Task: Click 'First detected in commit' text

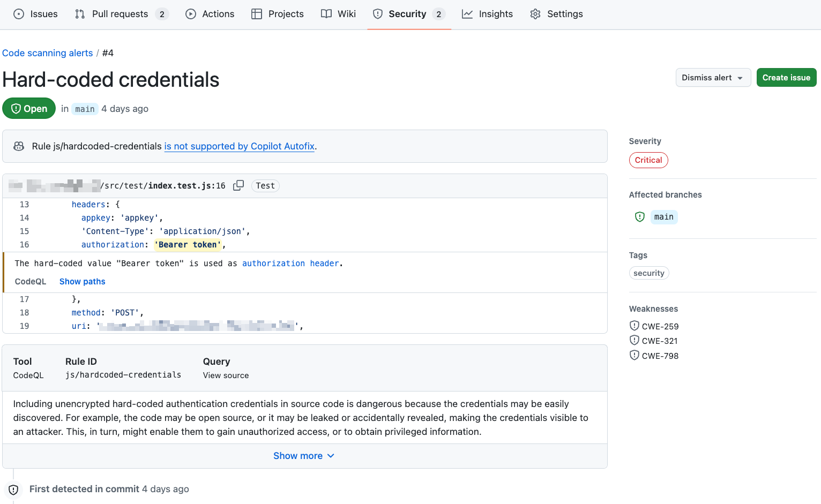Action: pos(84,489)
